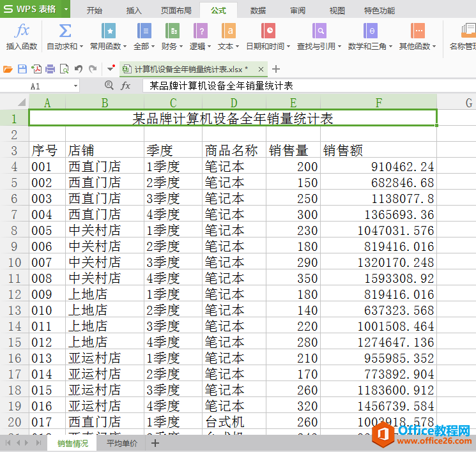Open the Math and Trig icon
Screen dimensions: 476x452
tap(371, 31)
